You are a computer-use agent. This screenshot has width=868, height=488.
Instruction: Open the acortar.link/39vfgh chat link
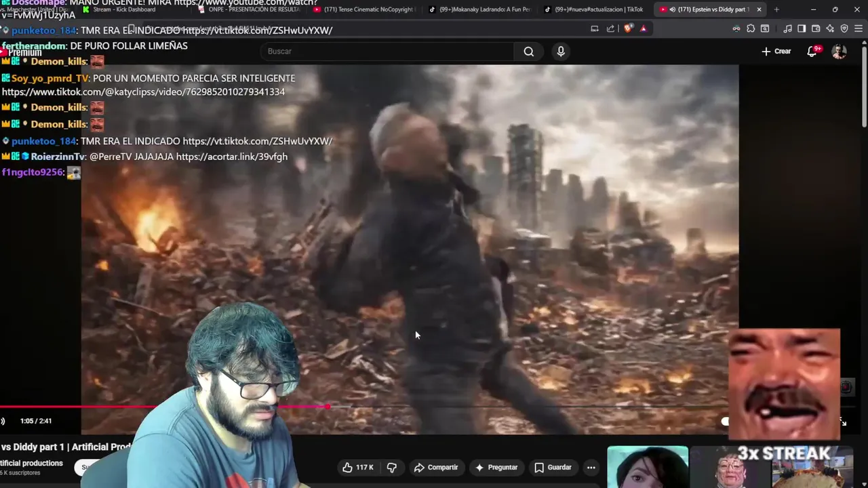pyautogui.click(x=232, y=157)
